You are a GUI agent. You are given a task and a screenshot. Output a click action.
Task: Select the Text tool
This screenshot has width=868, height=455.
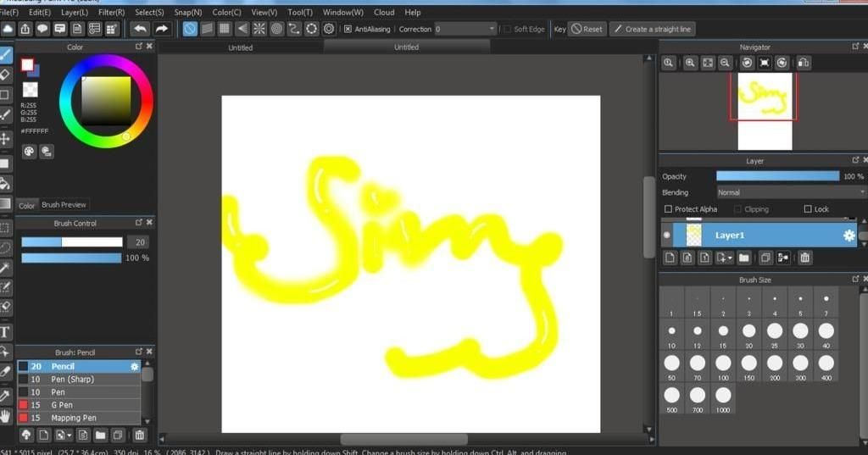pos(6,332)
